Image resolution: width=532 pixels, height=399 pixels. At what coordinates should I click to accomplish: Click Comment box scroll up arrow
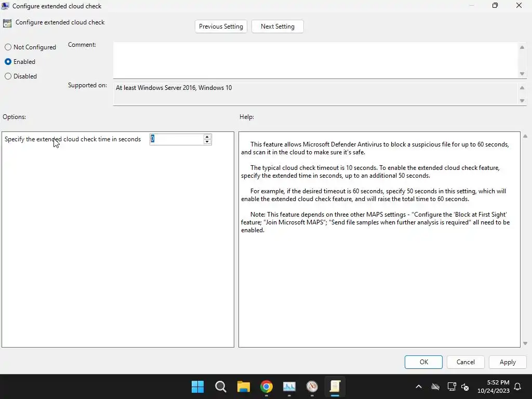coord(522,47)
